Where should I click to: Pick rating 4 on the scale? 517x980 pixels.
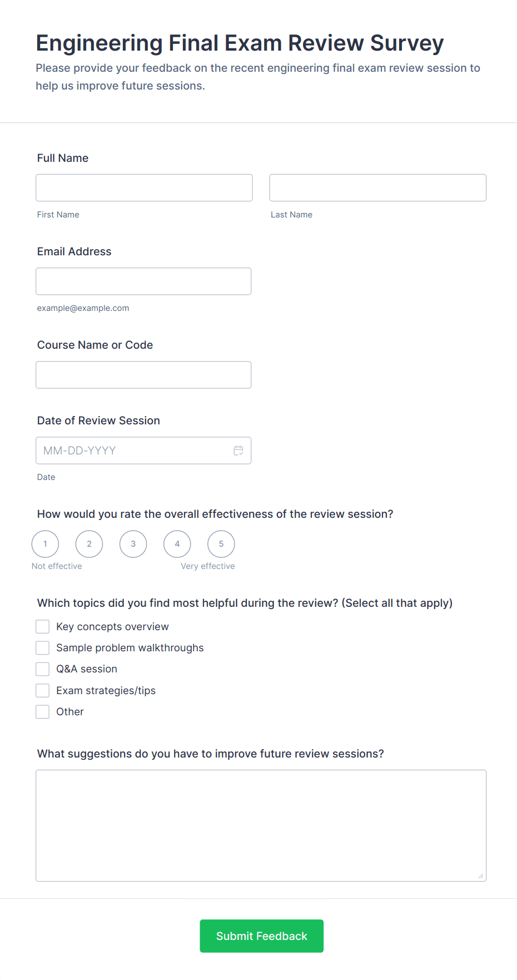coord(177,544)
